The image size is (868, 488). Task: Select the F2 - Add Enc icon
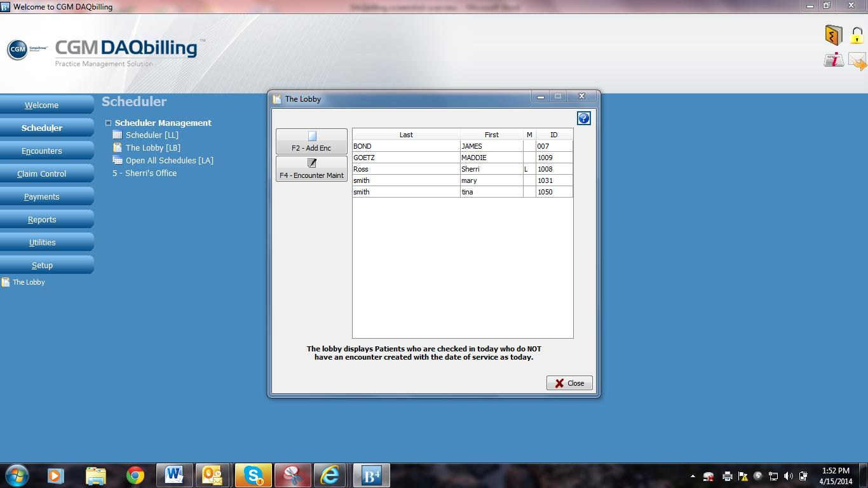tap(311, 140)
